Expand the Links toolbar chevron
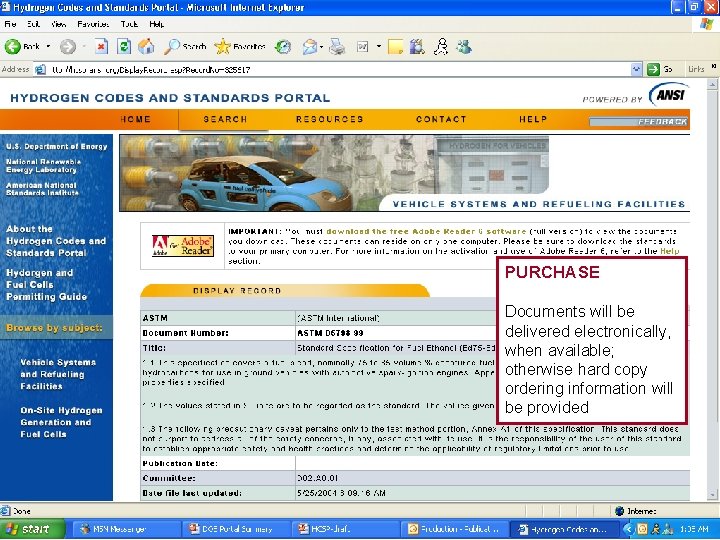This screenshot has width=720, height=540. [714, 67]
